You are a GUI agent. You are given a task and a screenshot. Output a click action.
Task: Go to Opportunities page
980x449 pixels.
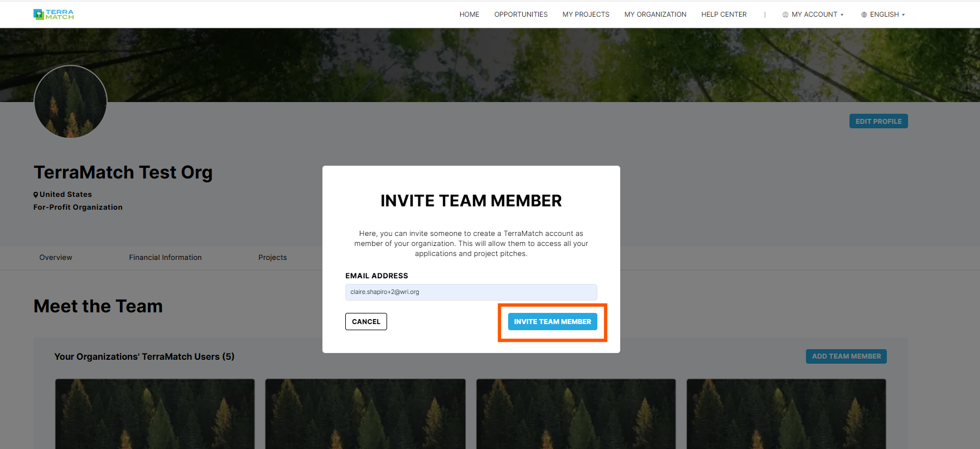click(520, 15)
